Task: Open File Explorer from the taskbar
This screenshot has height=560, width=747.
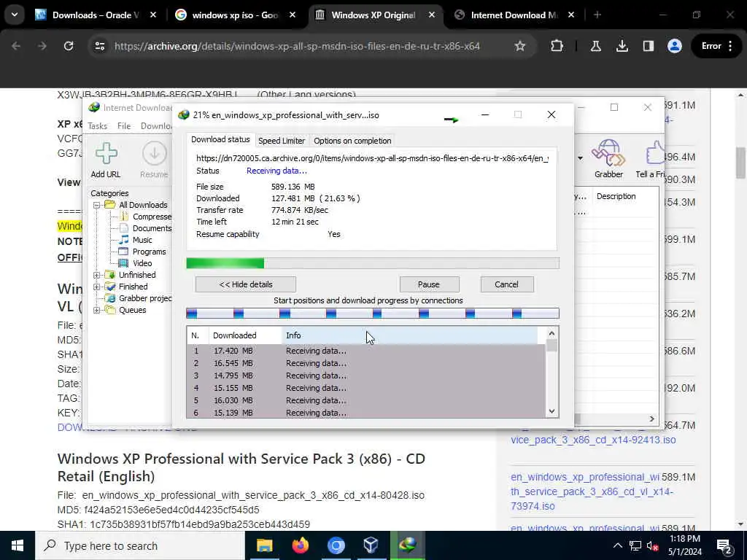Action: (x=264, y=545)
